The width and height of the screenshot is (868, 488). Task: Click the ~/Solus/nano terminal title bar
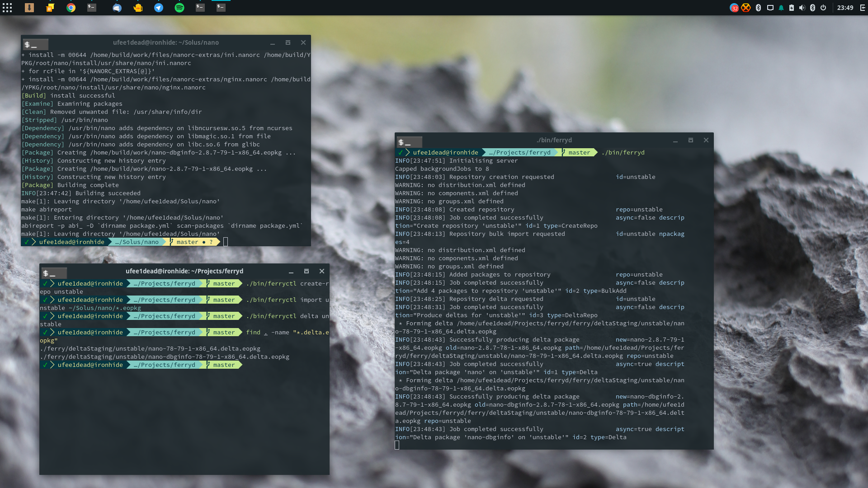[x=166, y=42]
